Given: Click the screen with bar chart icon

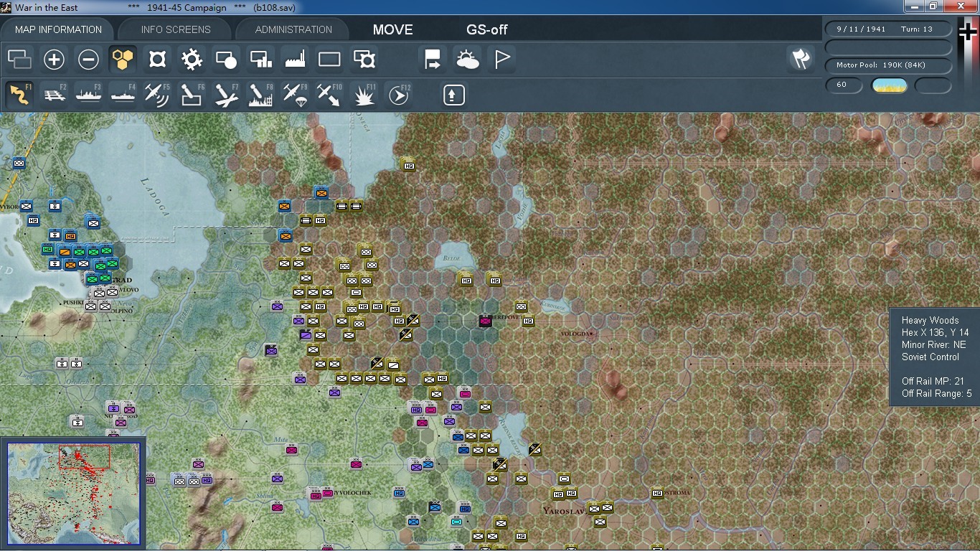Looking at the screenshot, I should click(260, 60).
